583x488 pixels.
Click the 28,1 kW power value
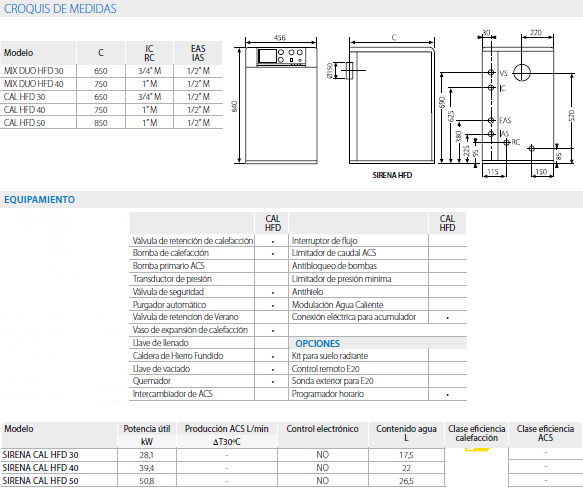pyautogui.click(x=146, y=455)
